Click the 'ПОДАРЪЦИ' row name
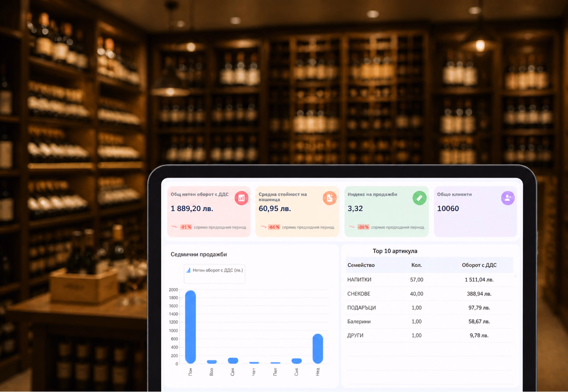The width and height of the screenshot is (568, 392). pos(361,308)
